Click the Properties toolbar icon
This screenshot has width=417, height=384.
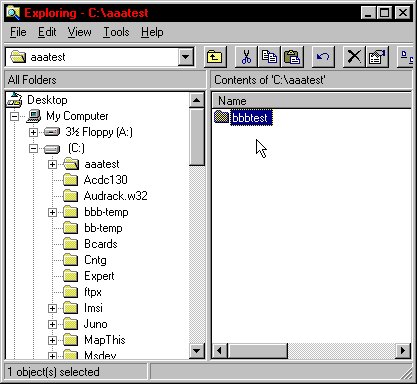click(377, 57)
